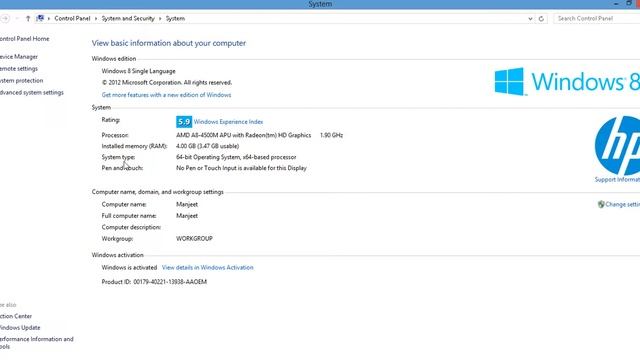
Task: Open Performance Information and Tools link
Action: 36,343
